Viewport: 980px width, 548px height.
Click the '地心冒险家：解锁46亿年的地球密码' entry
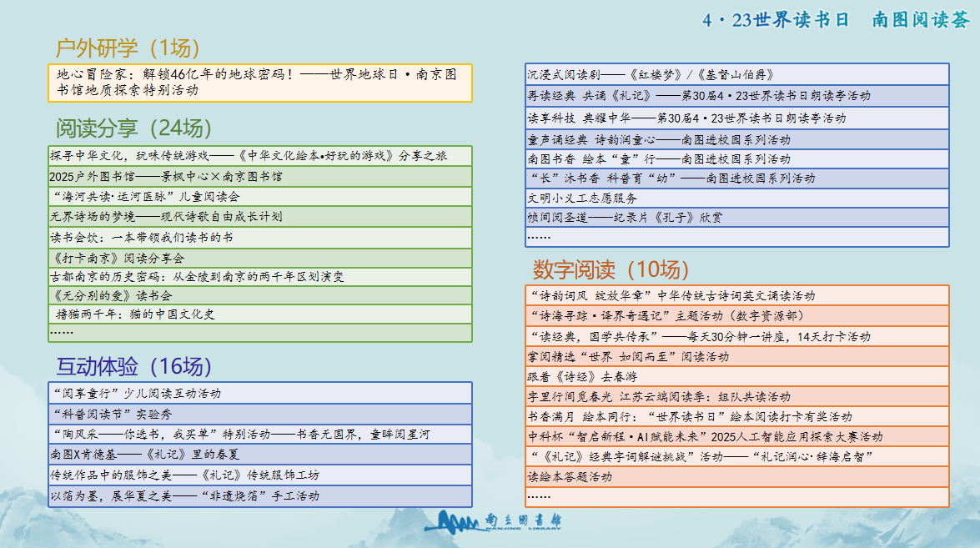click(260, 83)
